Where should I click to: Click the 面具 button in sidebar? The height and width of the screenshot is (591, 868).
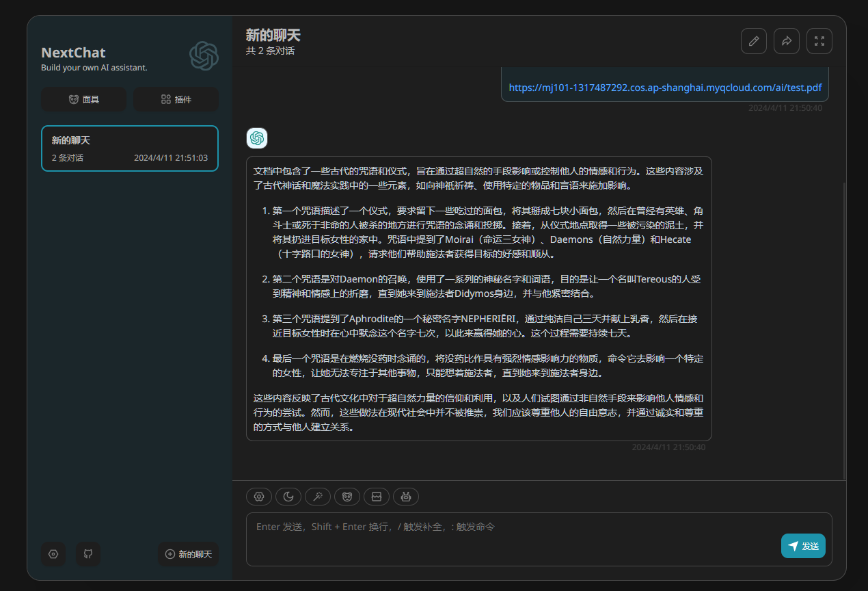[83, 99]
